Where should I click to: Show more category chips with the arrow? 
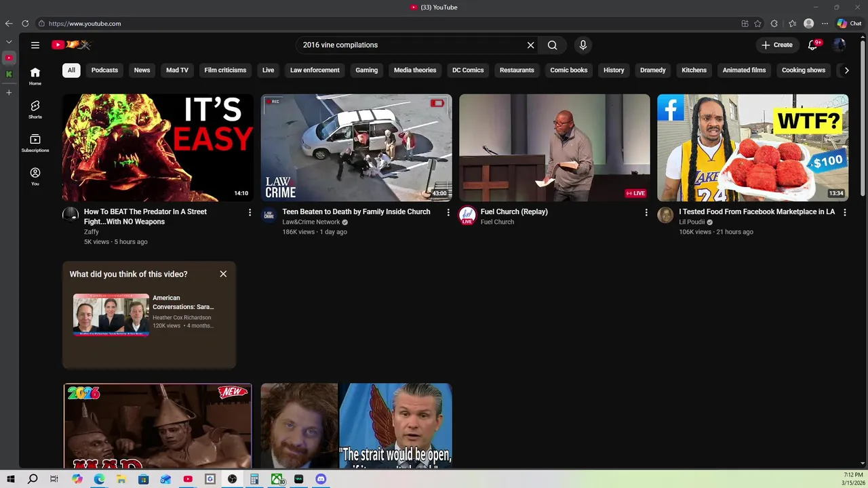click(846, 70)
